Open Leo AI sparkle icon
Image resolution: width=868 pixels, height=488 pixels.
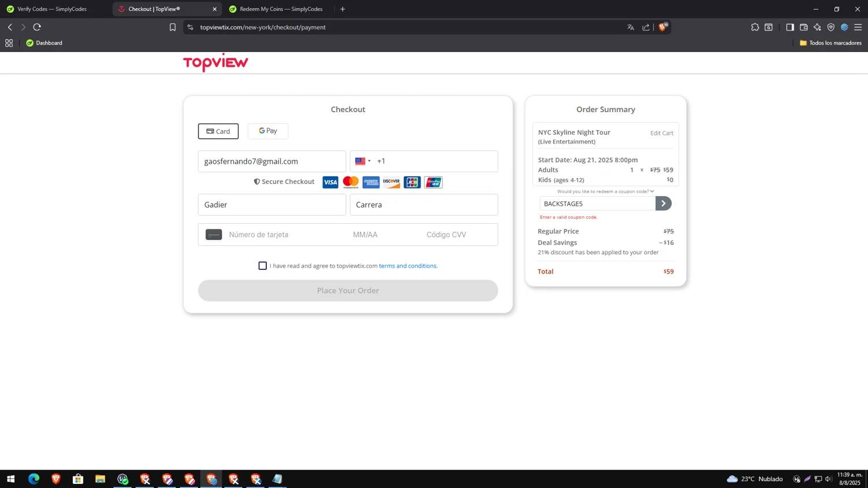click(x=817, y=27)
